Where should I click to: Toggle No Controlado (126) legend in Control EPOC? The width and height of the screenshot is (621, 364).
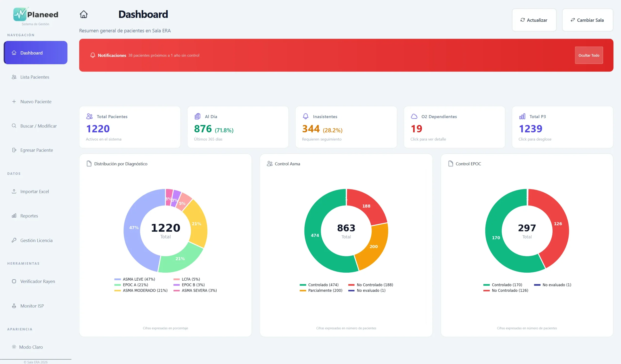506,291
